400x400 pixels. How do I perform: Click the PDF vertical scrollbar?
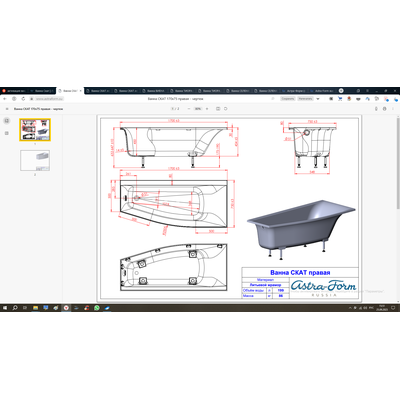(398, 163)
